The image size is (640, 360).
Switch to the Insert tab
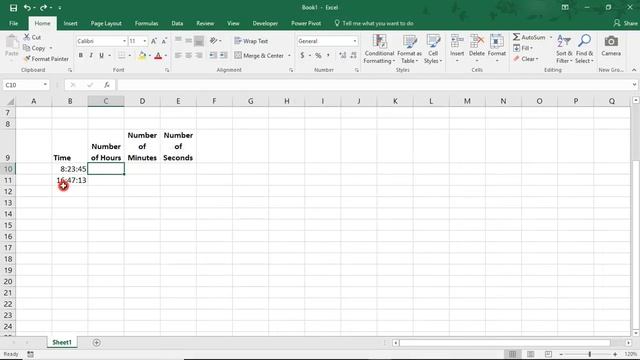click(70, 23)
